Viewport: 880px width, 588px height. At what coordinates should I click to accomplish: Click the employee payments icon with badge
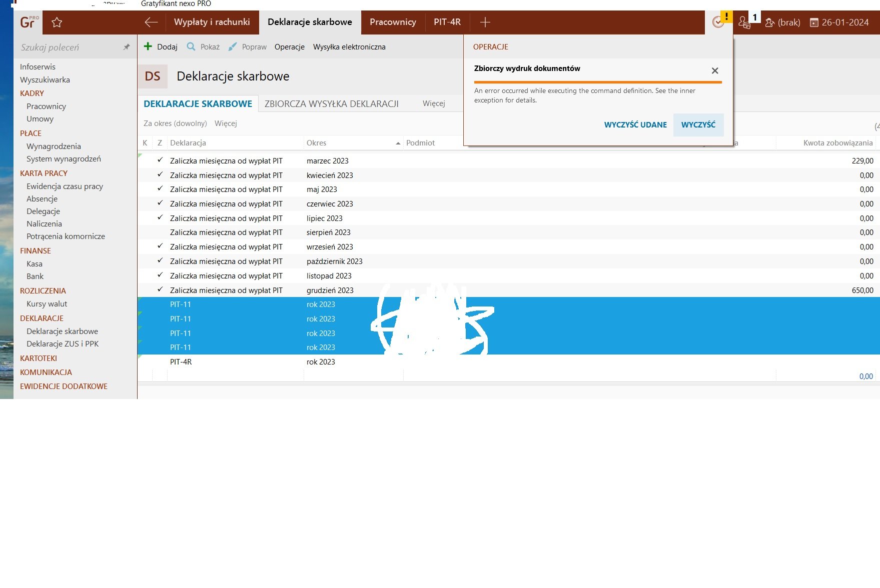click(x=745, y=22)
